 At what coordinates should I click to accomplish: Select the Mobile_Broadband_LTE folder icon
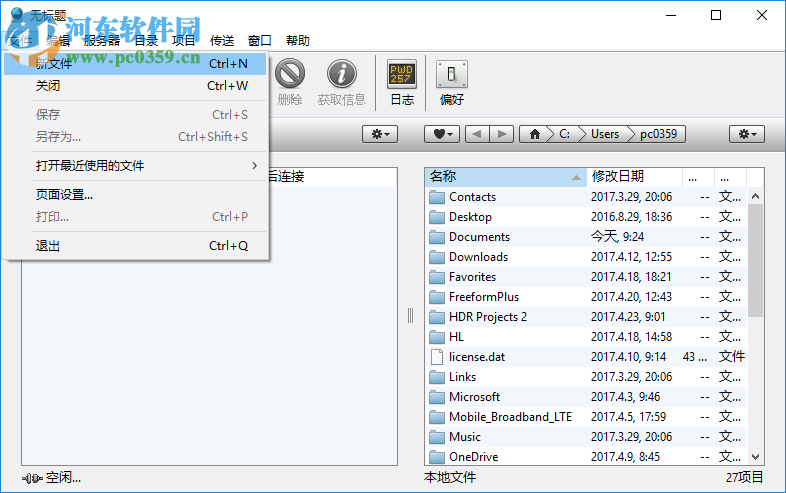pos(437,417)
